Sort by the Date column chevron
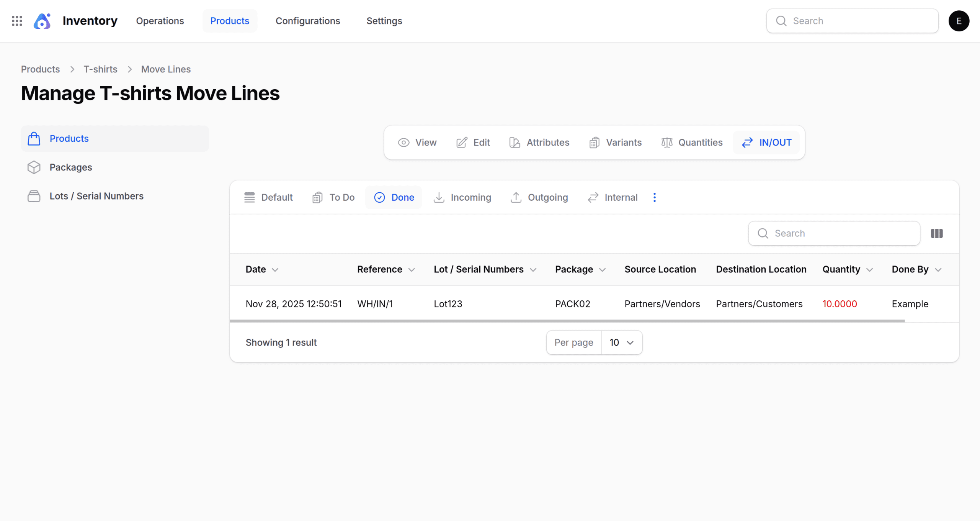Viewport: 980px width, 521px height. 275,270
